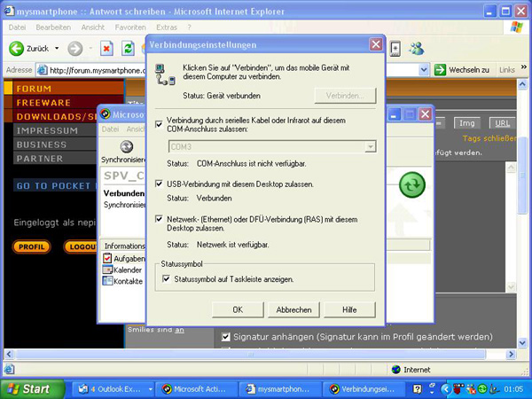Toggle serial cable or infrared COM connection checkbox
Image resolution: width=532 pixels, height=399 pixels.
click(159, 124)
